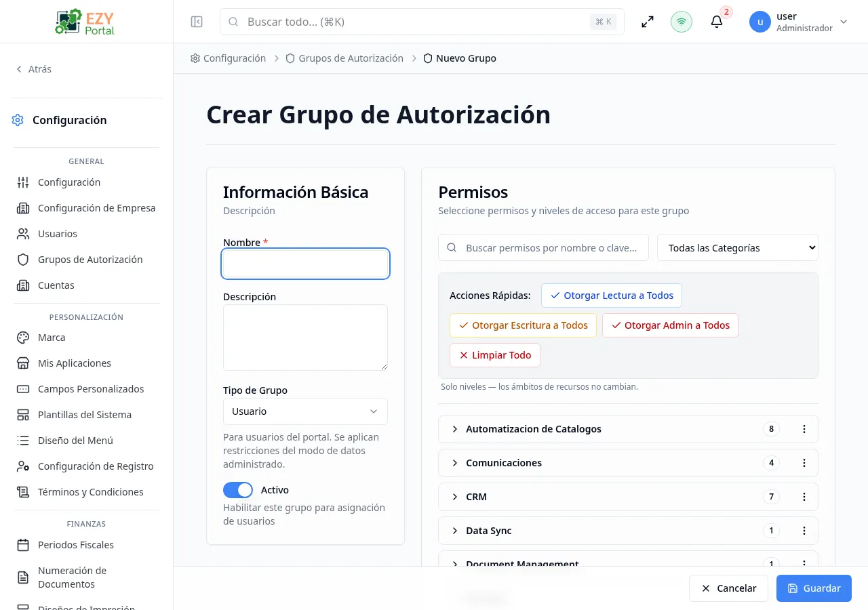The width and height of the screenshot is (868, 610).
Task: Open options menu for Comunicaciones row
Action: [804, 463]
